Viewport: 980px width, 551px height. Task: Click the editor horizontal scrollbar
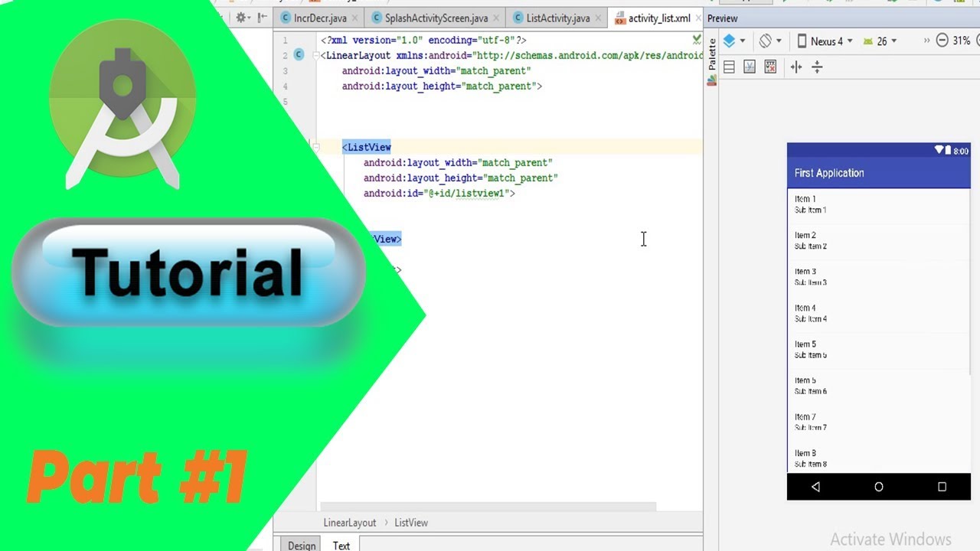point(488,507)
